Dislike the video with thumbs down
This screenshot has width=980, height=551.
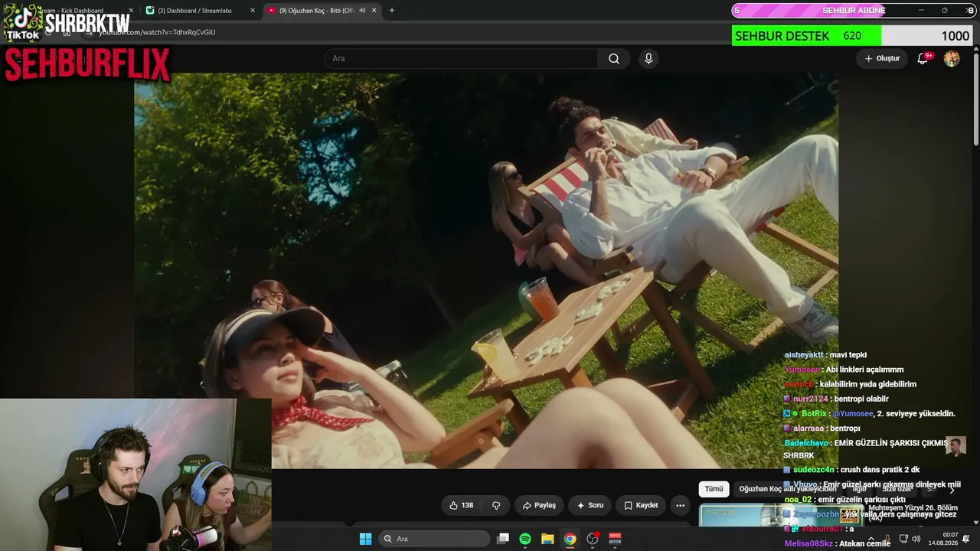click(x=496, y=505)
